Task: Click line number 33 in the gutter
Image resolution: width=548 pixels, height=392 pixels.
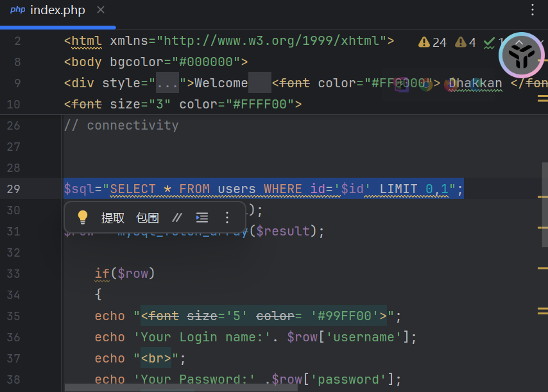Action: pos(13,273)
